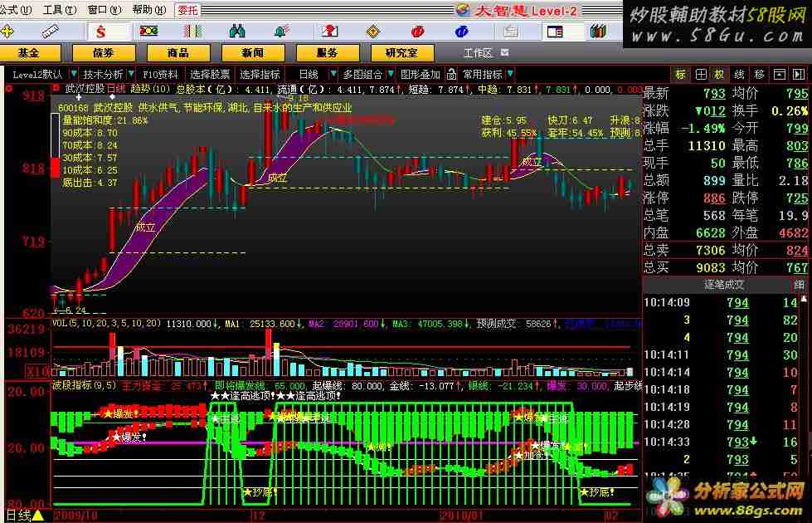Toggle the 标 button in the side panel

click(x=680, y=75)
